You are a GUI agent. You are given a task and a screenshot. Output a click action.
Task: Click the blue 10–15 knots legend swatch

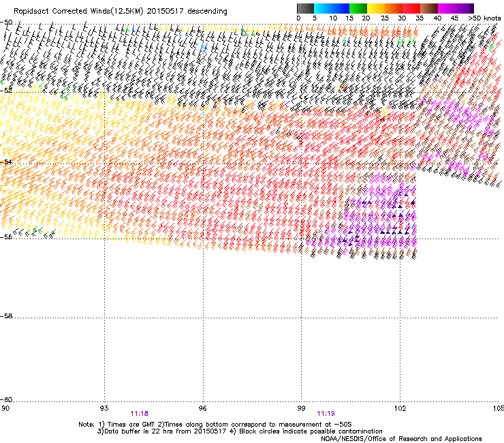click(340, 8)
